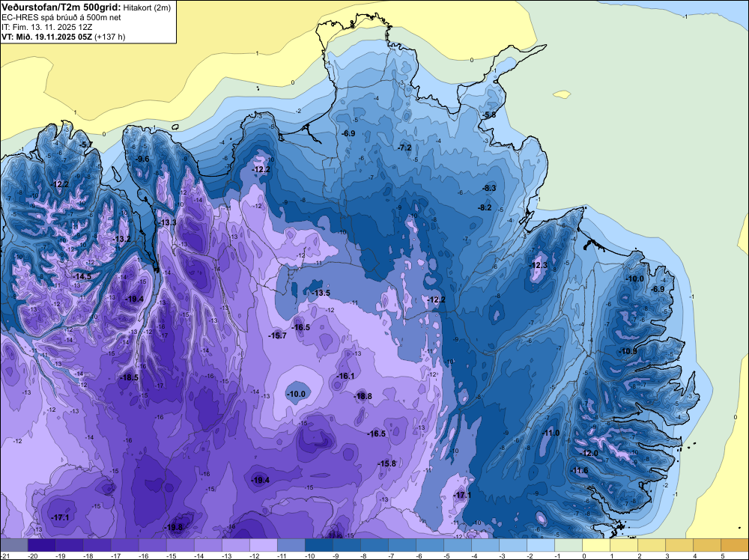
Task: Click the forecast offset "(+137 h)"
Action: click(110, 37)
